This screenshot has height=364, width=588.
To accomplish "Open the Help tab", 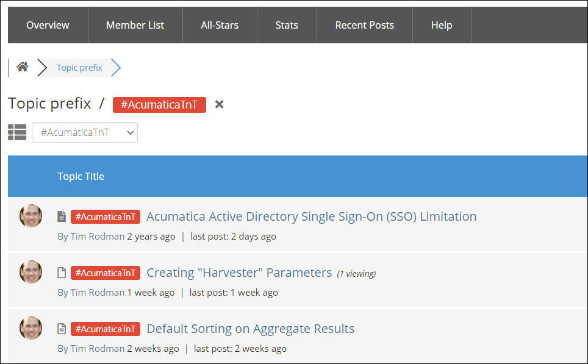I will click(x=442, y=25).
